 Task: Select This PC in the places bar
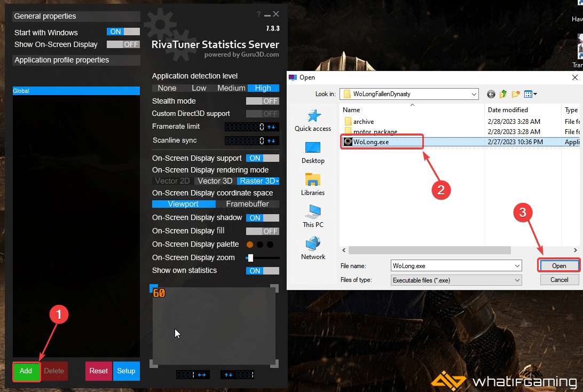pyautogui.click(x=313, y=217)
